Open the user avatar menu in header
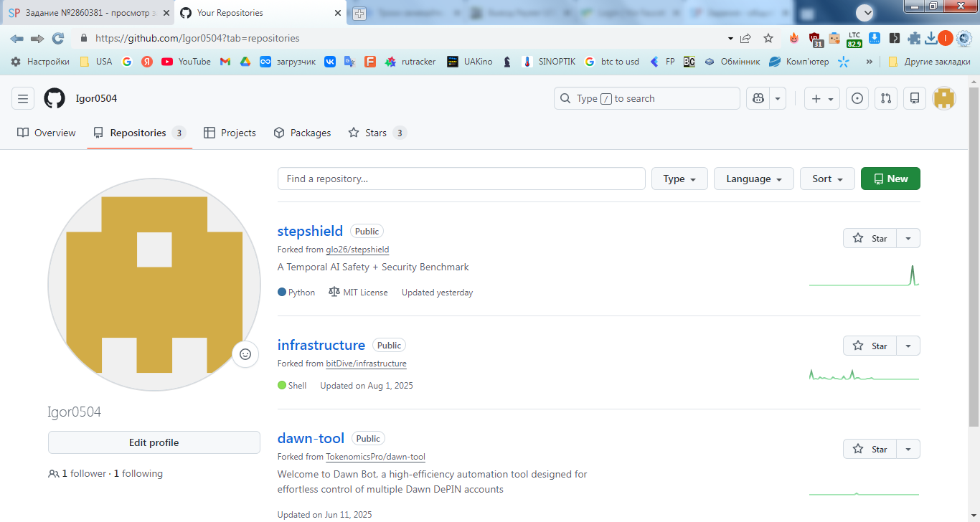The width and height of the screenshot is (980, 522). pyautogui.click(x=943, y=98)
